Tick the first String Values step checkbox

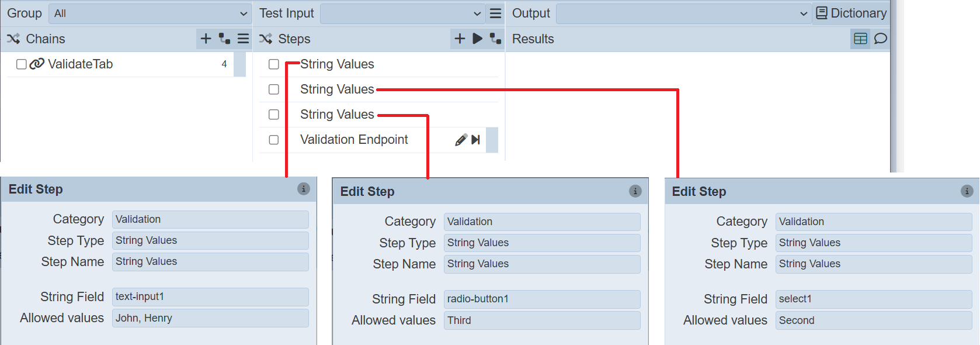pyautogui.click(x=273, y=64)
